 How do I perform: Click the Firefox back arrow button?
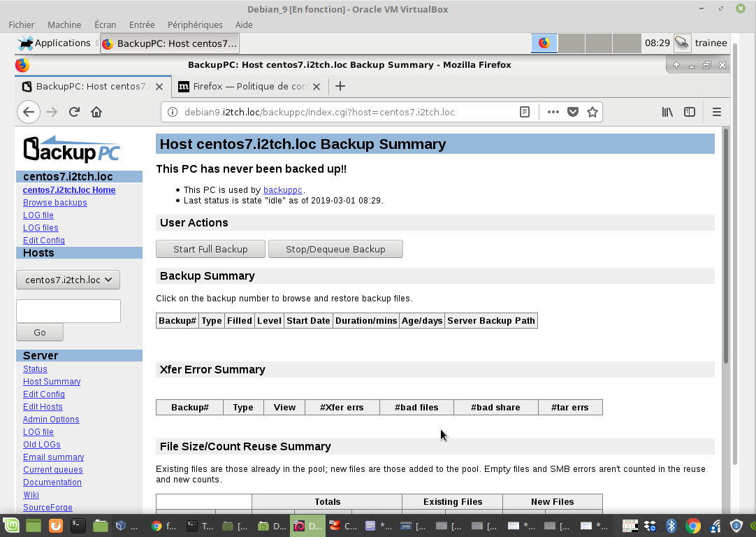click(28, 112)
